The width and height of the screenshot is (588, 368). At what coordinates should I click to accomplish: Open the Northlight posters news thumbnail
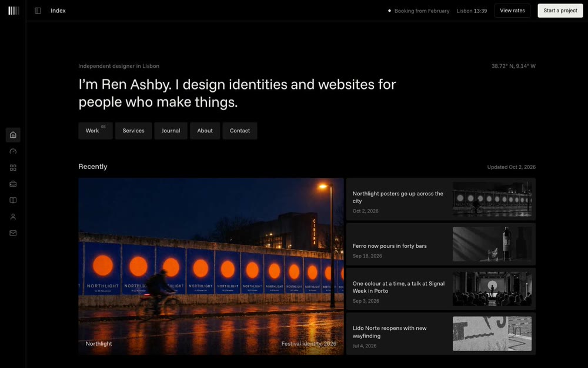coord(492,199)
